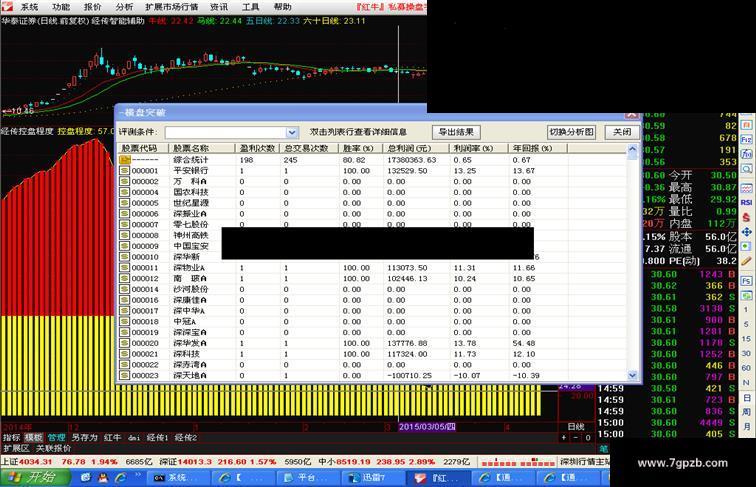Sort by the 胜率(%) column header

[x=360, y=148]
